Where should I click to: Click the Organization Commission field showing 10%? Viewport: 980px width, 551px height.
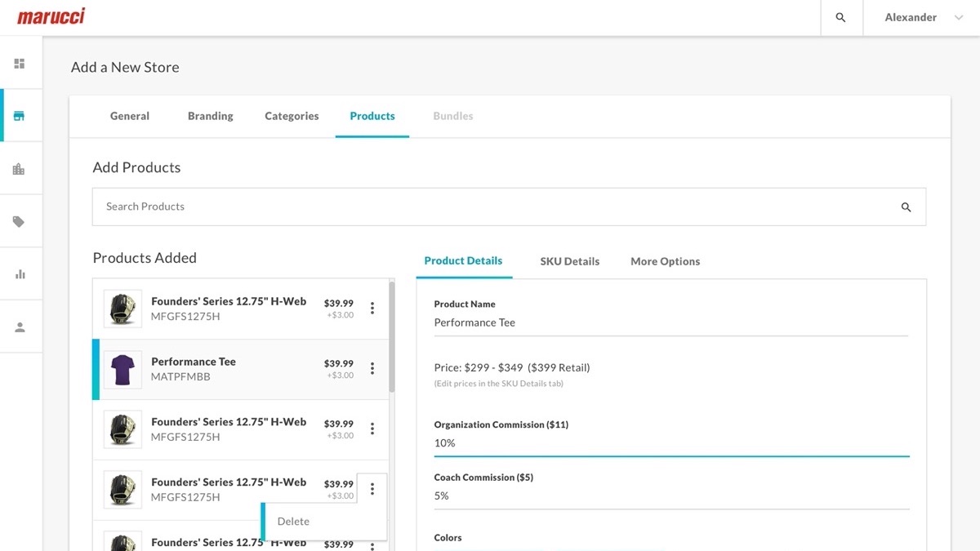click(x=671, y=443)
